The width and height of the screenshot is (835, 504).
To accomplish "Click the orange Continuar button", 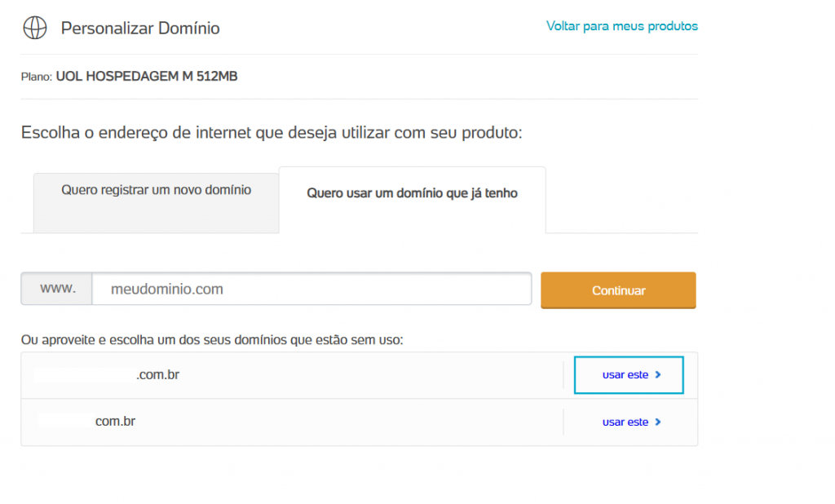I will point(618,290).
